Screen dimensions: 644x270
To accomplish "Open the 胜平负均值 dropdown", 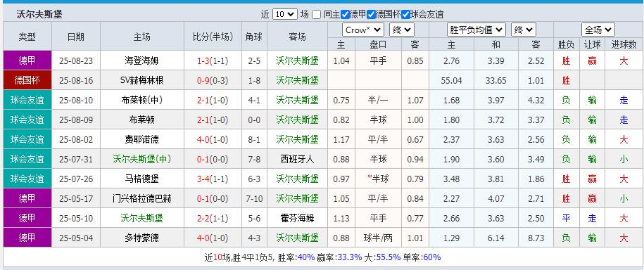I will pyautogui.click(x=476, y=30).
